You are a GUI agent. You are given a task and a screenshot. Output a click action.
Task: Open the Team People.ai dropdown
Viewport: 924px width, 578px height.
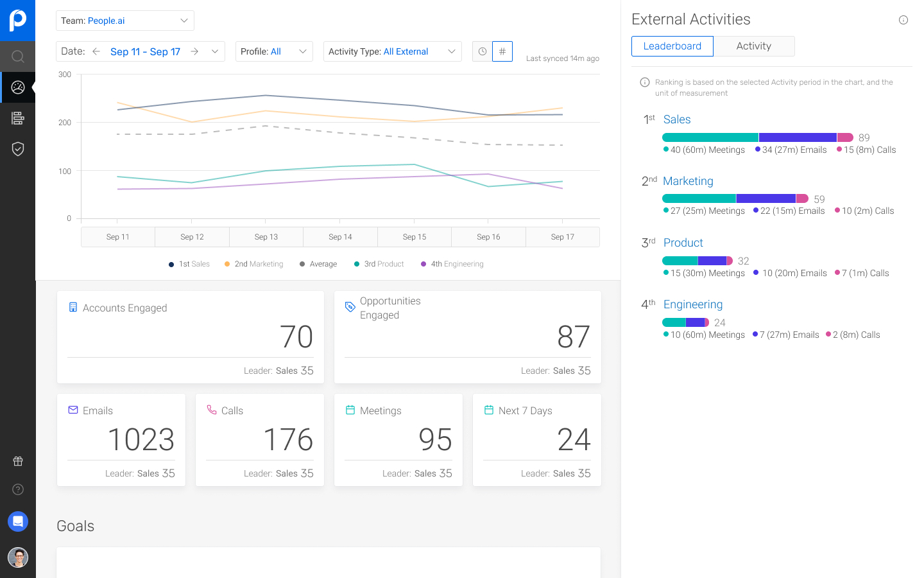(x=125, y=21)
